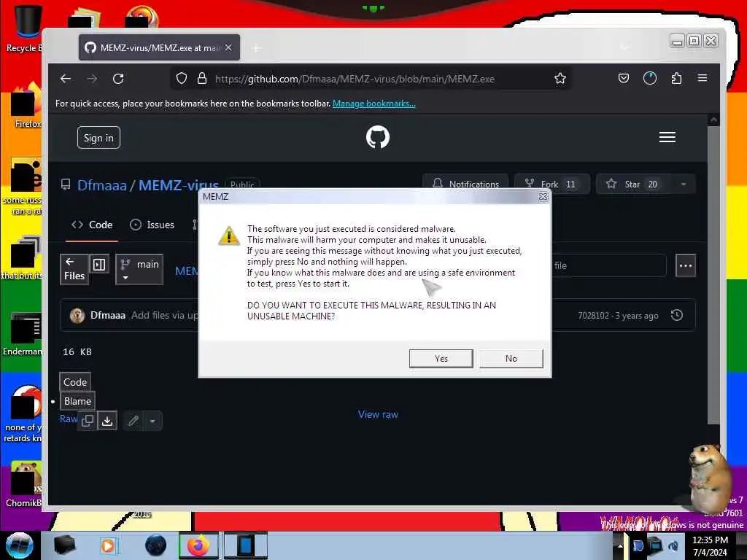This screenshot has height=560, width=747.
Task: Click the padlock site info icon
Action: pos(202,79)
